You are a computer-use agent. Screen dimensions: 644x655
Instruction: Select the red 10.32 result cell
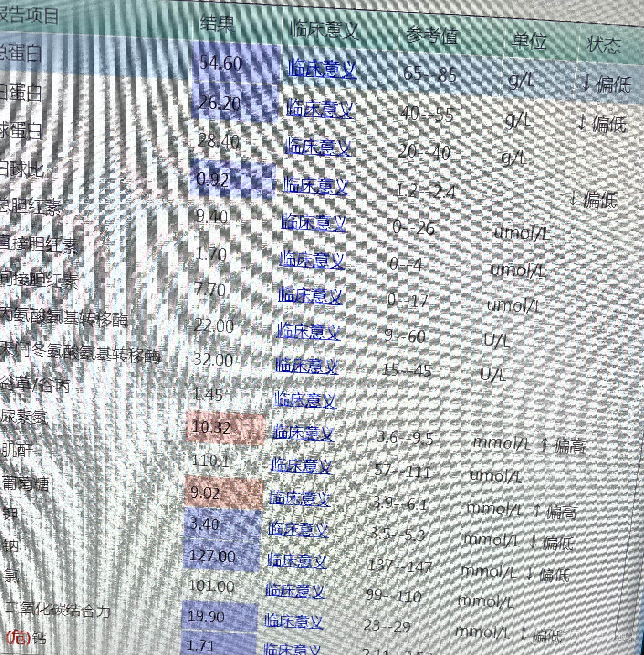pyautogui.click(x=211, y=428)
